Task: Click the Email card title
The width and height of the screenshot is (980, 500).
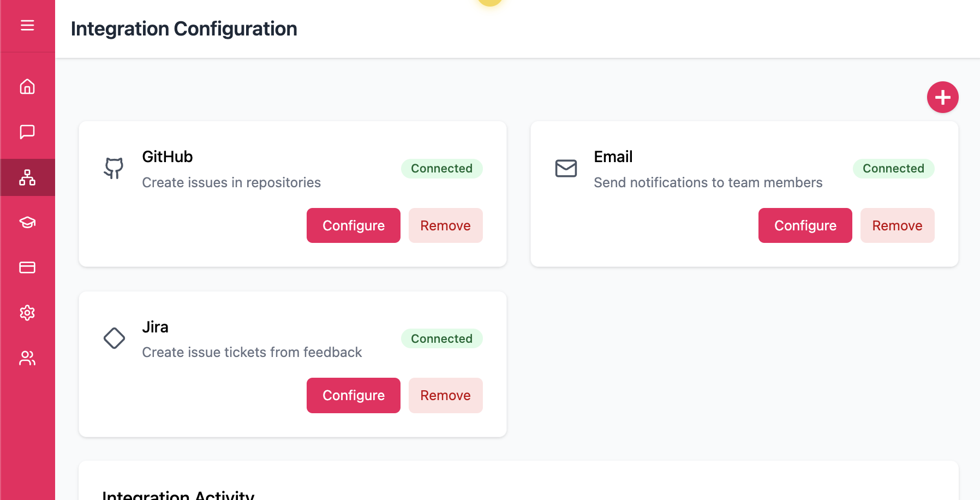Action: [613, 157]
